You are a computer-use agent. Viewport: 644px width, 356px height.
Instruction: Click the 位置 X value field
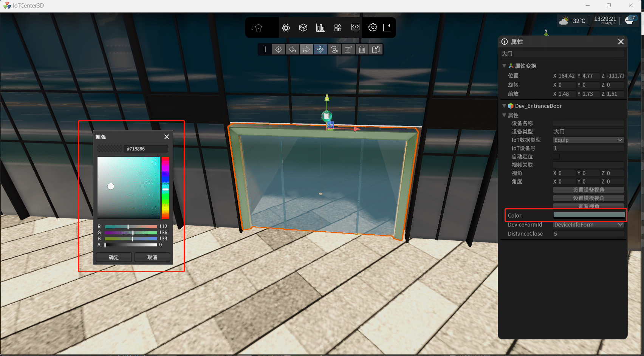click(566, 76)
